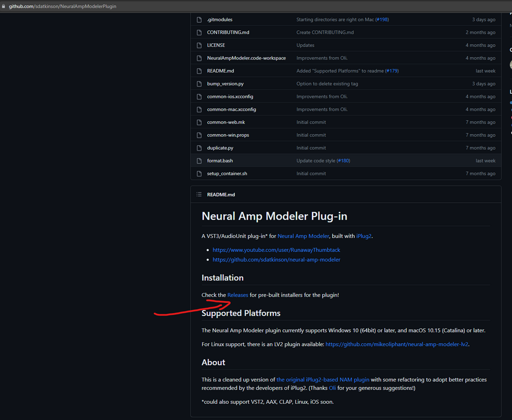
Task: Open pull request #179
Action: (x=392, y=70)
